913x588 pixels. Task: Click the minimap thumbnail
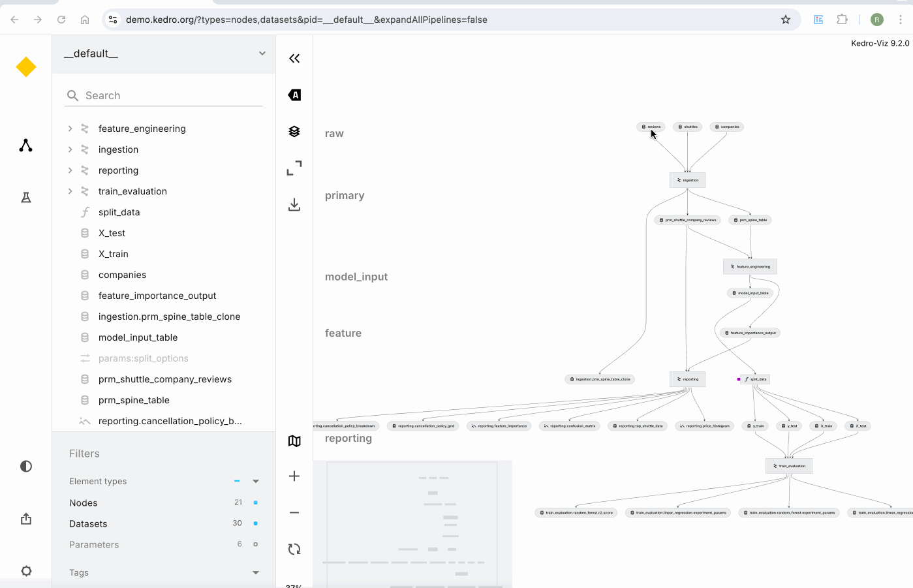coord(412,525)
